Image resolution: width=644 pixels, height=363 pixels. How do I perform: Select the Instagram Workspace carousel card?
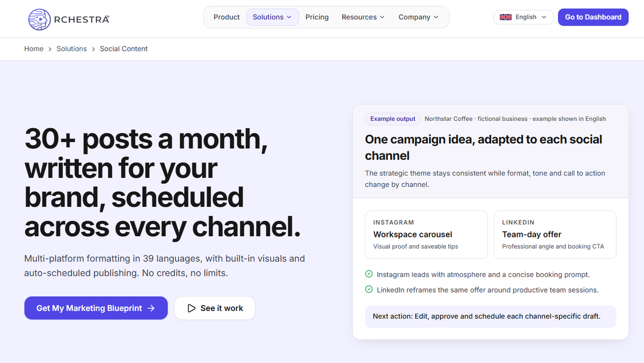click(x=426, y=235)
